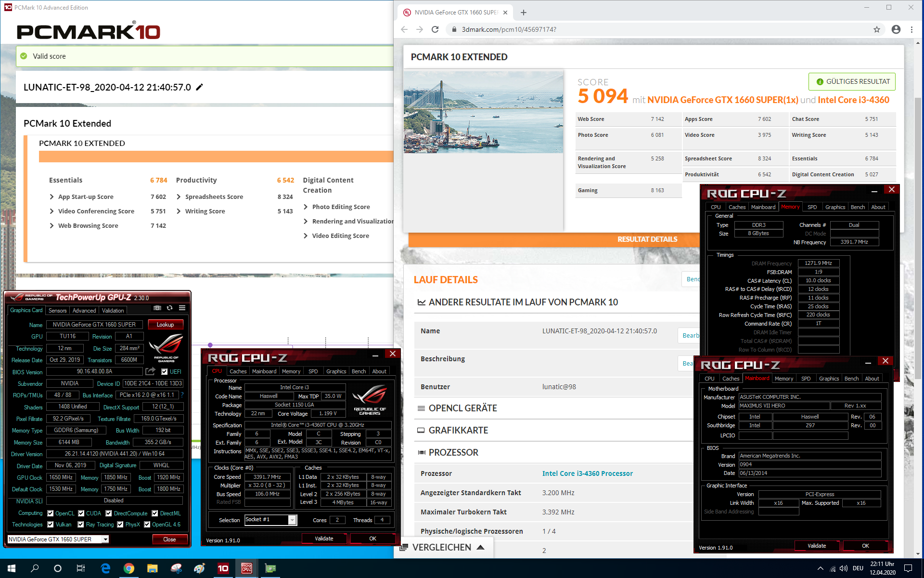Viewport: 924px width, 578px height.
Task: Toggle the CUDA checkbox
Action: tap(81, 513)
